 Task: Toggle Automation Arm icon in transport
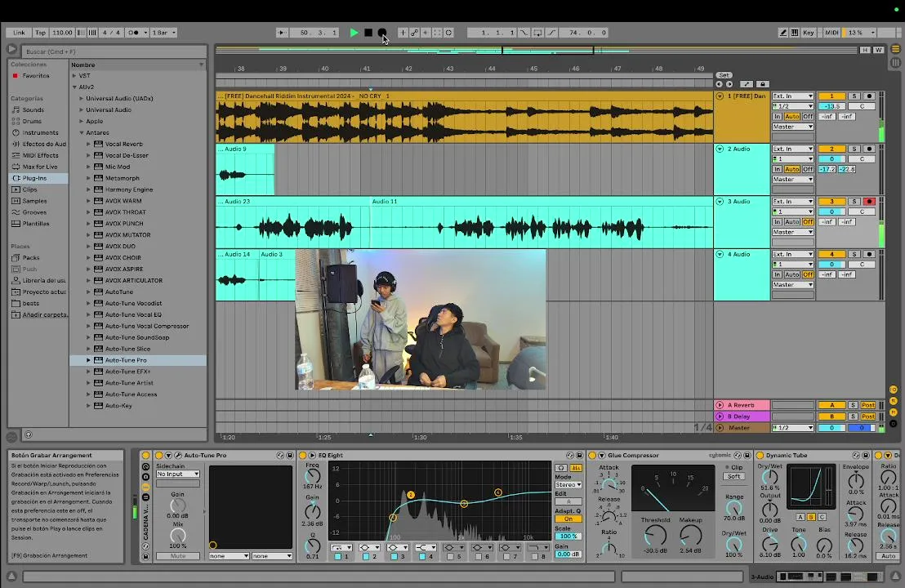click(414, 33)
